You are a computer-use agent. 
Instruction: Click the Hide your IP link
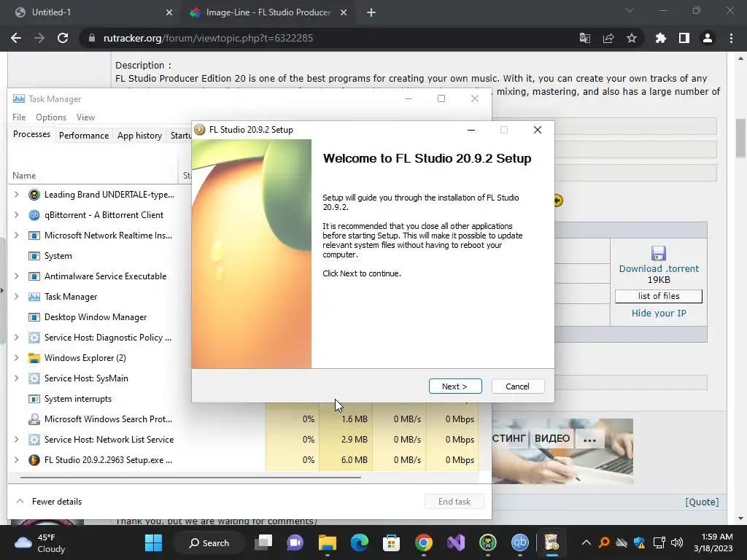click(x=659, y=314)
